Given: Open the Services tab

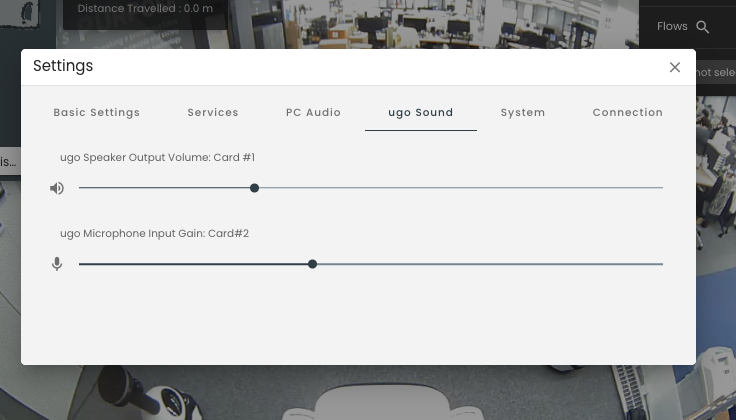Looking at the screenshot, I should 213,113.
